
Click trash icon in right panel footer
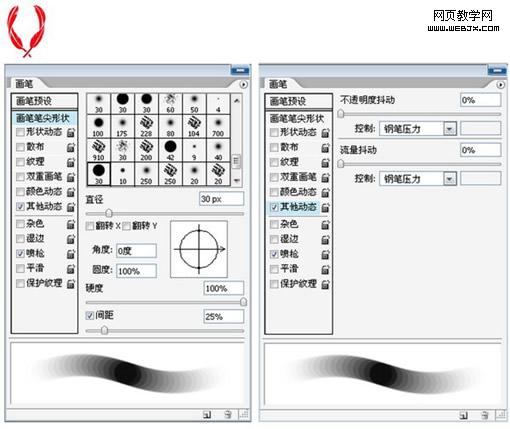click(485, 415)
